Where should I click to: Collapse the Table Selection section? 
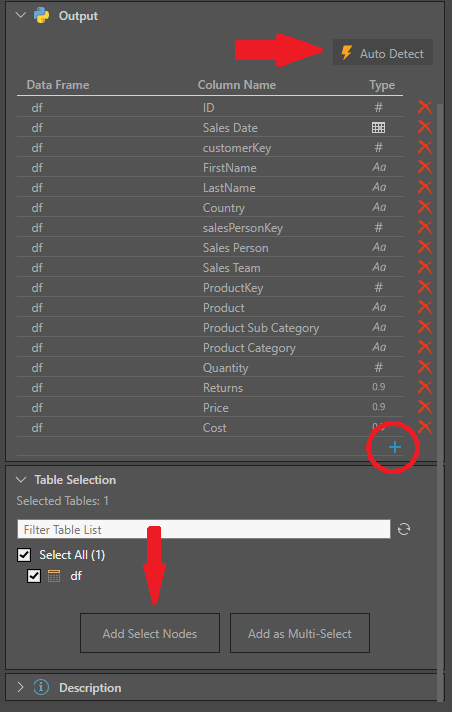click(21, 480)
